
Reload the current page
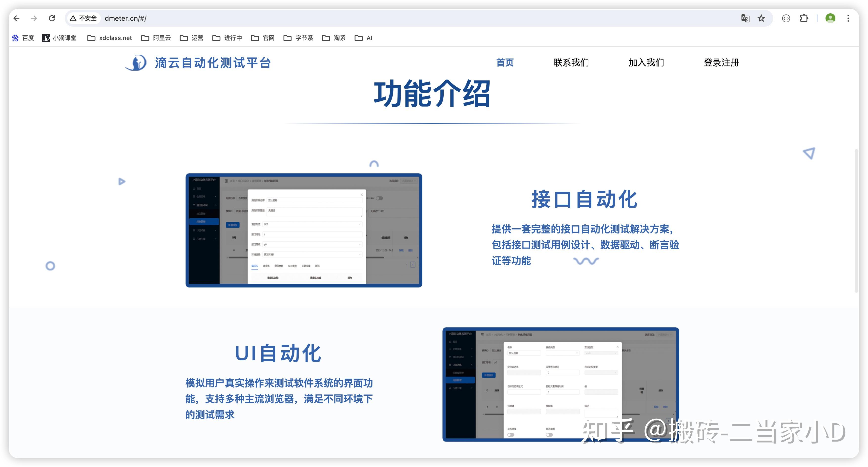52,18
